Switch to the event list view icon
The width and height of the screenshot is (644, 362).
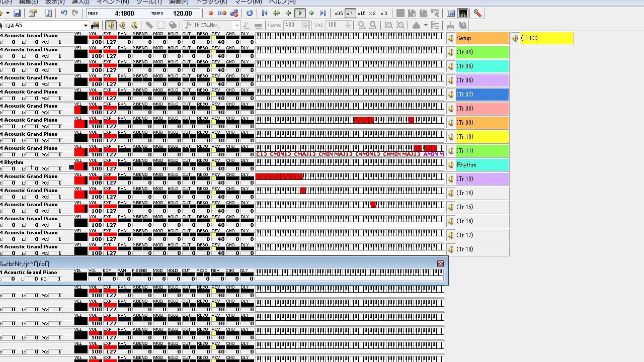click(x=451, y=13)
